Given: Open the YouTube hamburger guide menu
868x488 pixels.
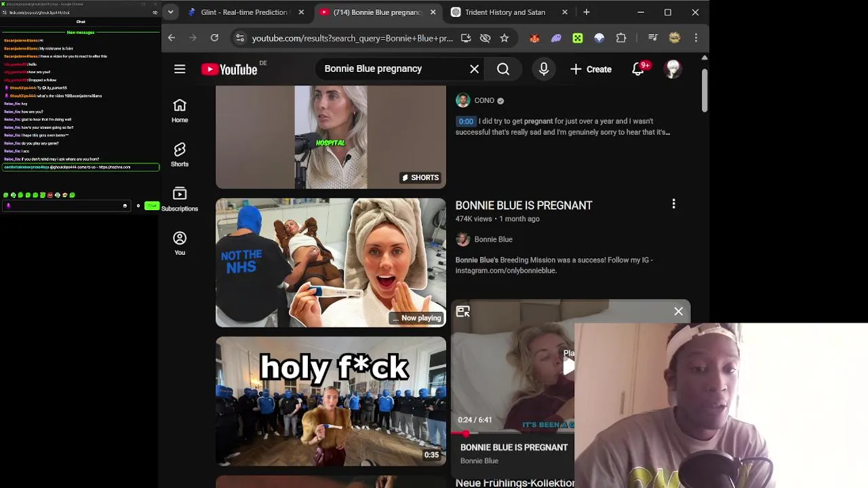Looking at the screenshot, I should (x=180, y=69).
